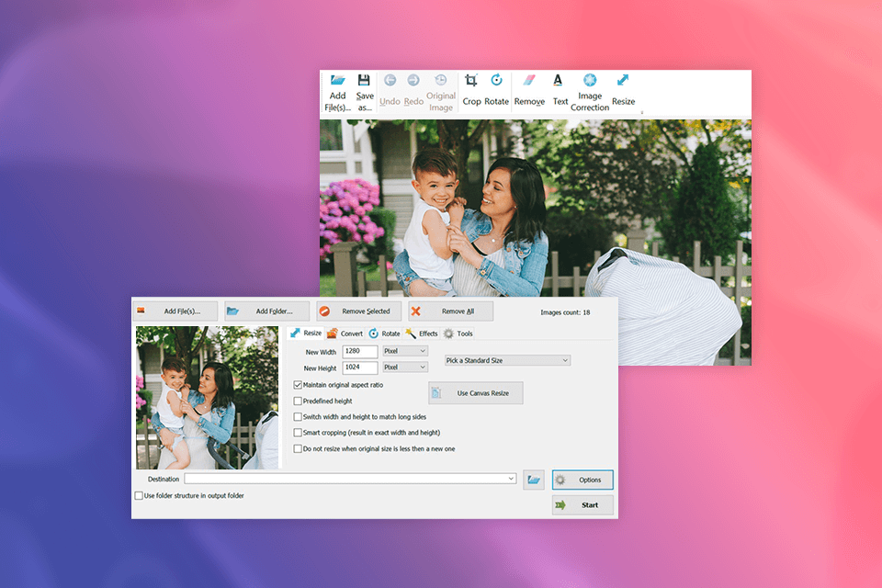Click the browse destination folder icon
Viewport: 882px width, 588px height.
(x=533, y=480)
